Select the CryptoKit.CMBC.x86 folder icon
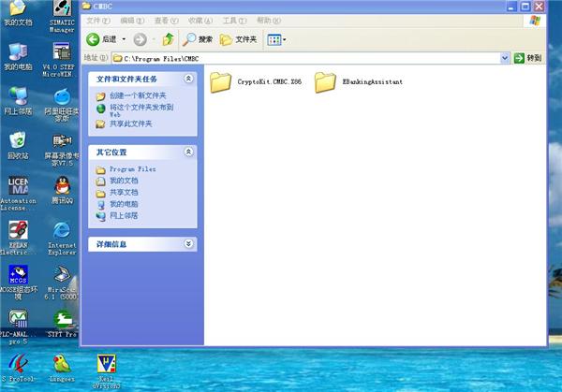Viewport: 562px width, 392px height. (220, 82)
